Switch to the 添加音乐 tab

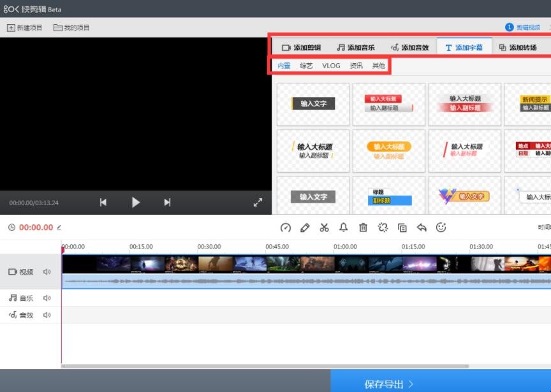[356, 48]
